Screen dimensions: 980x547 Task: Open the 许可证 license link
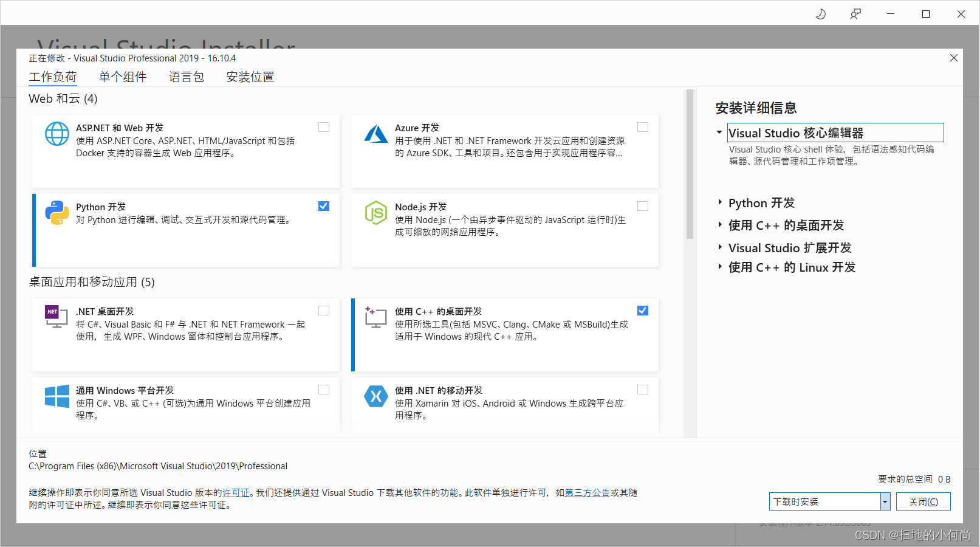(236, 493)
